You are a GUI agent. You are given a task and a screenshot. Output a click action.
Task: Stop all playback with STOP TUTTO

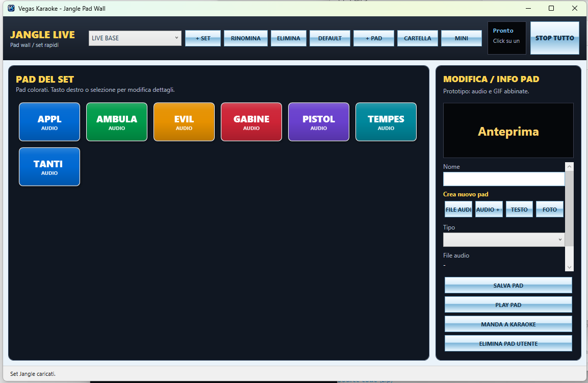click(555, 38)
